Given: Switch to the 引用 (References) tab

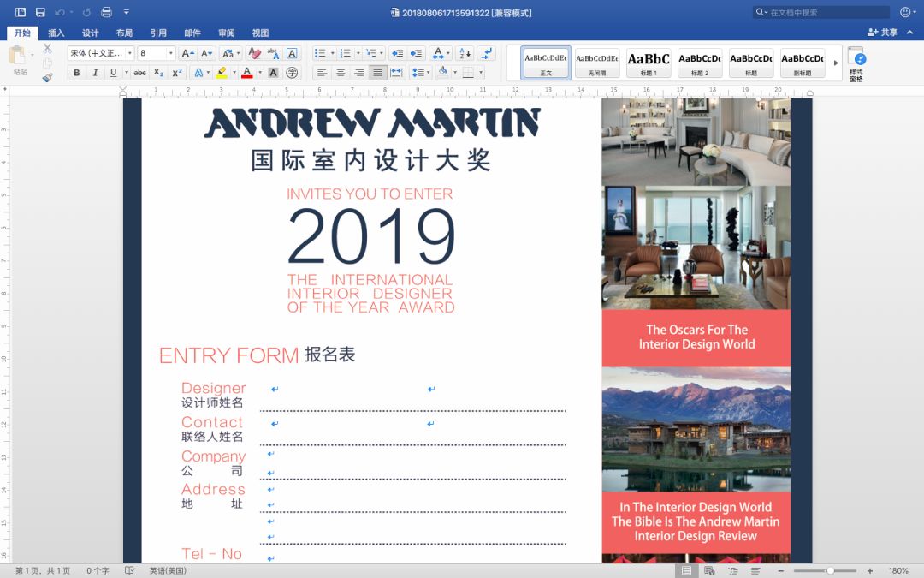Looking at the screenshot, I should tap(158, 33).
